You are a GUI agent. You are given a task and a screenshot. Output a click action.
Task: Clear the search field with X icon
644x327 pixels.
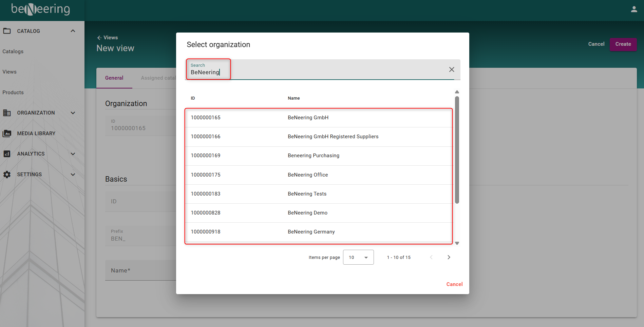point(451,69)
